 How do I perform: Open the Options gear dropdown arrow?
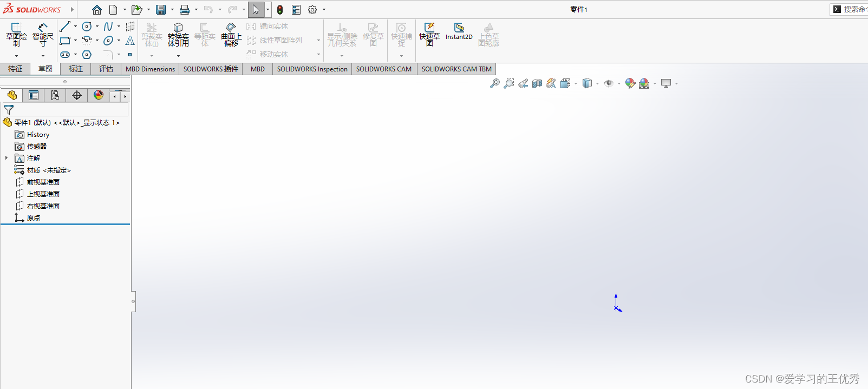[324, 10]
